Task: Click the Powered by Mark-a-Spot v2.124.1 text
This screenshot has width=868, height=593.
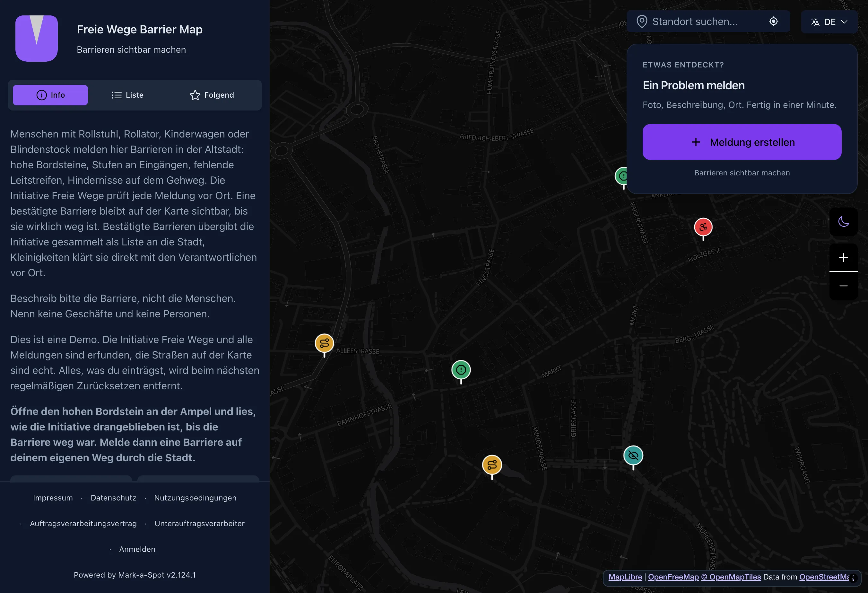Action: pos(135,575)
